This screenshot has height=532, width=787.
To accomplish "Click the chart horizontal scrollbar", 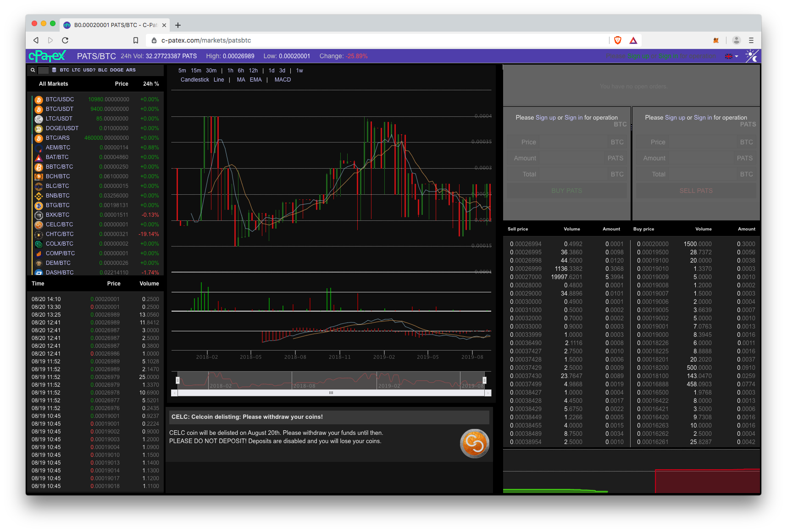I will tap(331, 393).
